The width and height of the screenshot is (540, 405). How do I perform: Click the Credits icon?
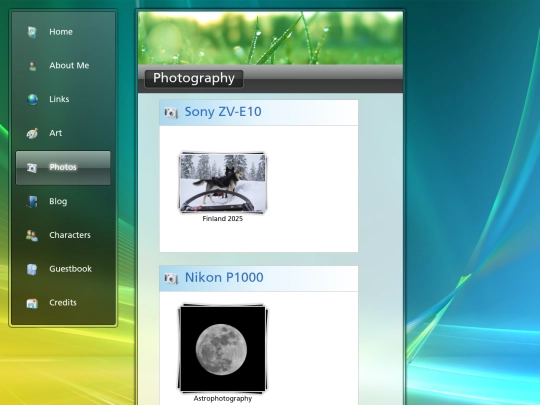(x=32, y=303)
